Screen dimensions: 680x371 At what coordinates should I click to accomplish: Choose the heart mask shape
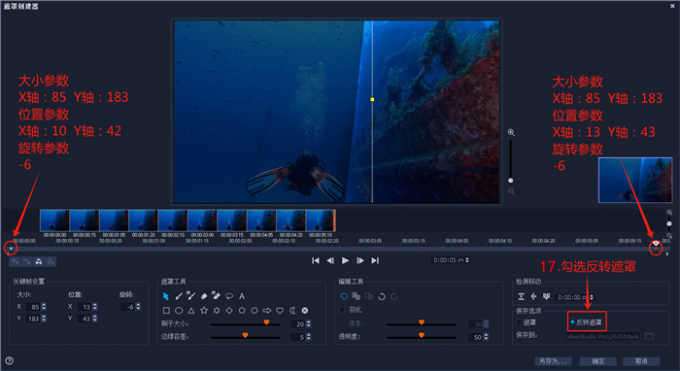[x=280, y=311]
